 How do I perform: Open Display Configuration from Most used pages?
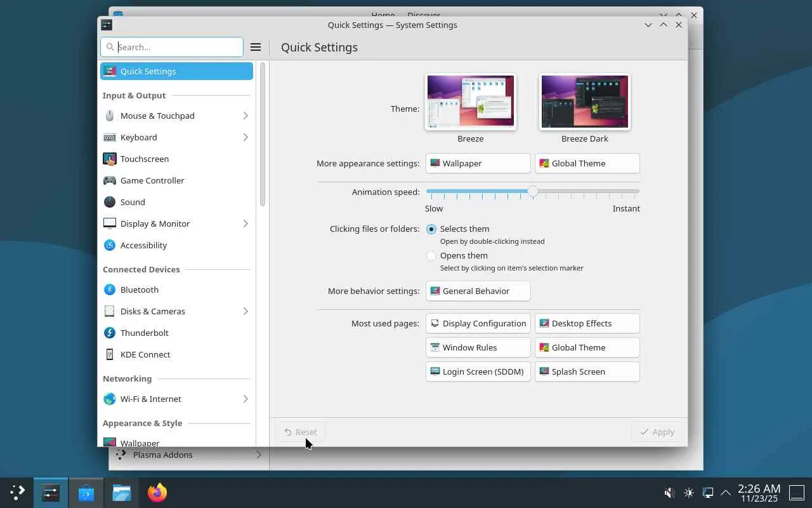[x=478, y=323]
